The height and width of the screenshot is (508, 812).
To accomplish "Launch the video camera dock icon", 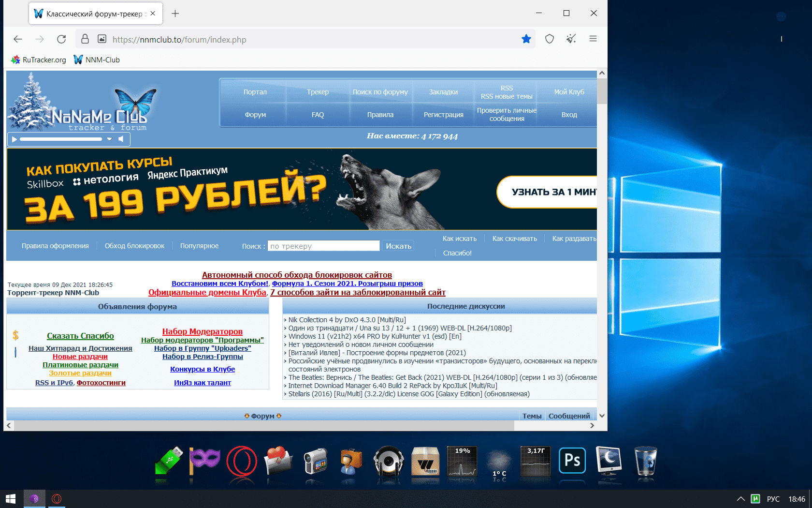I will click(316, 461).
